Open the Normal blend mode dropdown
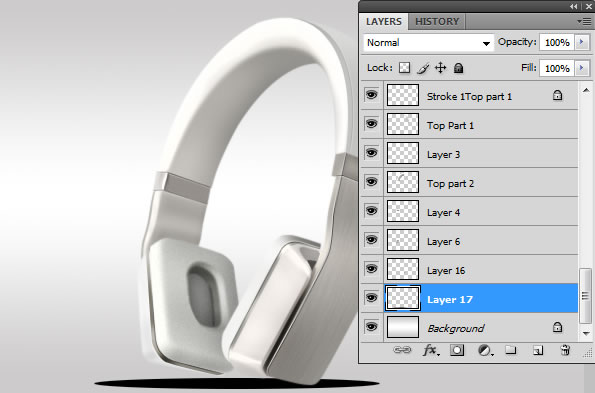Viewport: 595px width, 393px height. pyautogui.click(x=429, y=42)
